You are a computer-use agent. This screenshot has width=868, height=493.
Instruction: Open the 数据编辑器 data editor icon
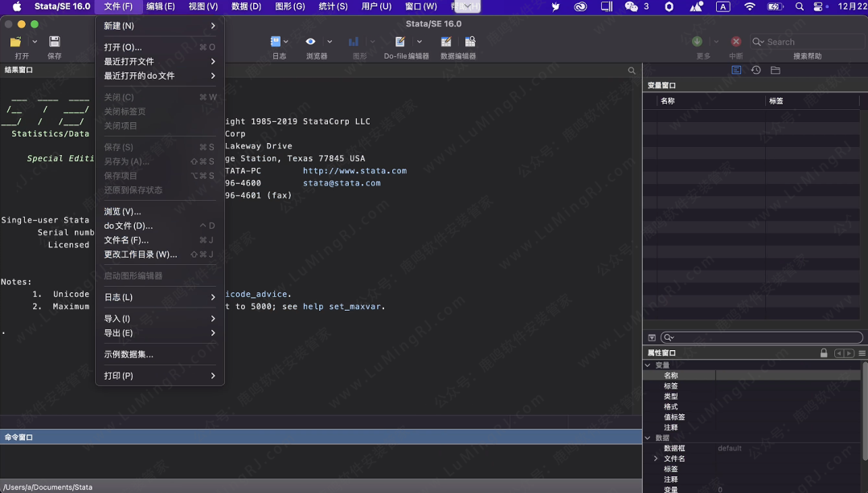[446, 42]
